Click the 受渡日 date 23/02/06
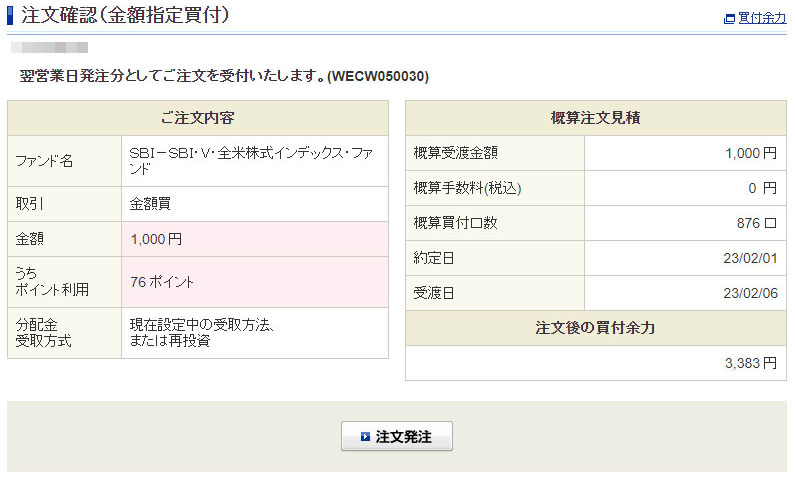The image size is (795, 480). 751,293
